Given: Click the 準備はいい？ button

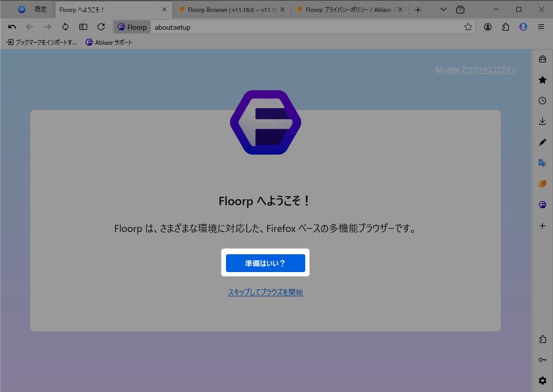Looking at the screenshot, I should (x=265, y=263).
